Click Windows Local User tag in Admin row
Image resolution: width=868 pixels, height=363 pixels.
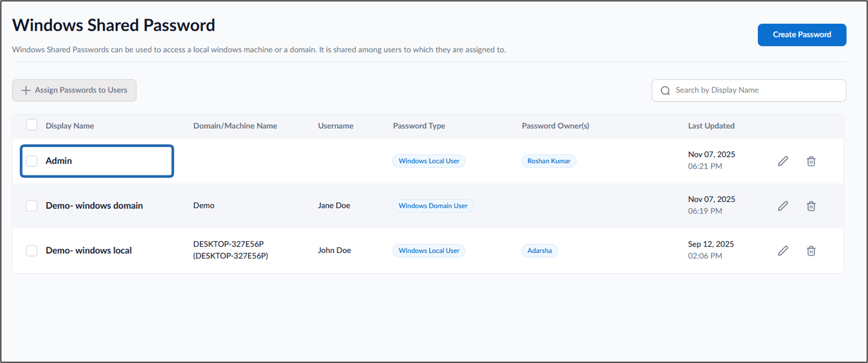[x=429, y=161]
